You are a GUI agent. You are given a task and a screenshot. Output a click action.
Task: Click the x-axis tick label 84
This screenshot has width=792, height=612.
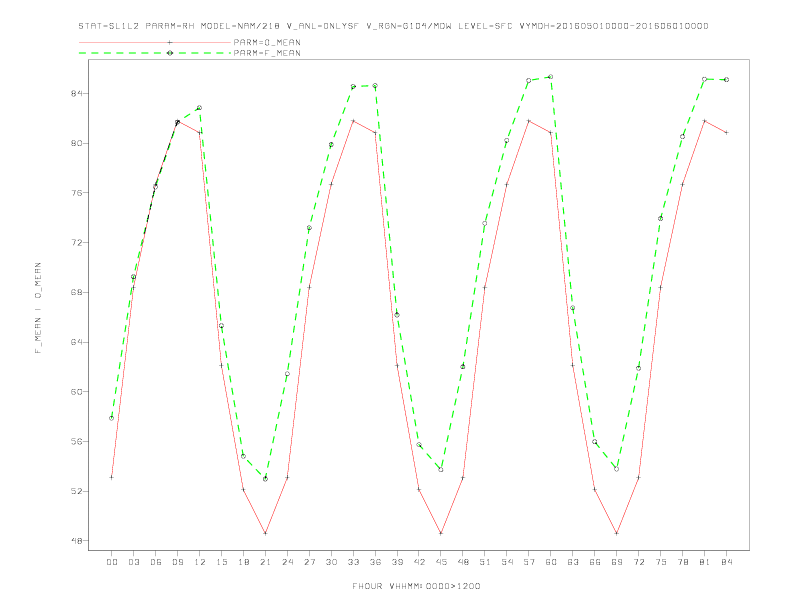[727, 562]
